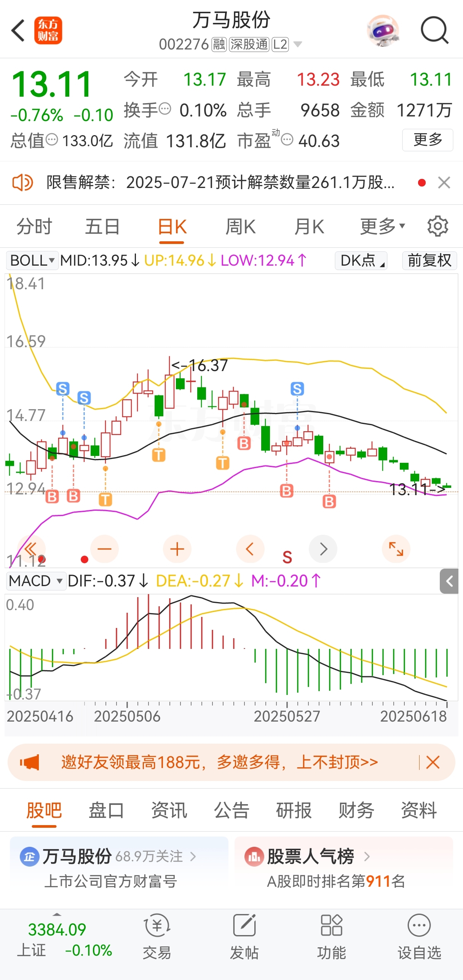Expand the index bar above 3384.09
The image size is (463, 980).
(x=57, y=914)
